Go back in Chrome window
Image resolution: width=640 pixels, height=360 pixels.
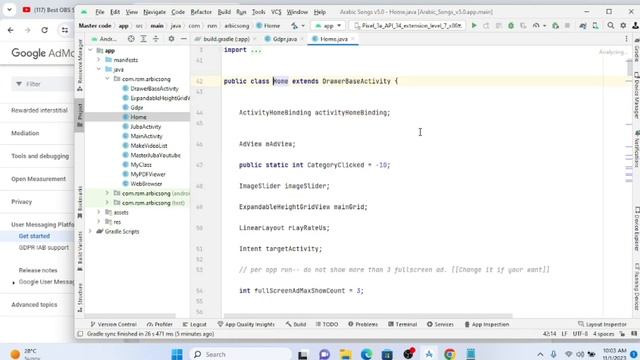(x=11, y=30)
